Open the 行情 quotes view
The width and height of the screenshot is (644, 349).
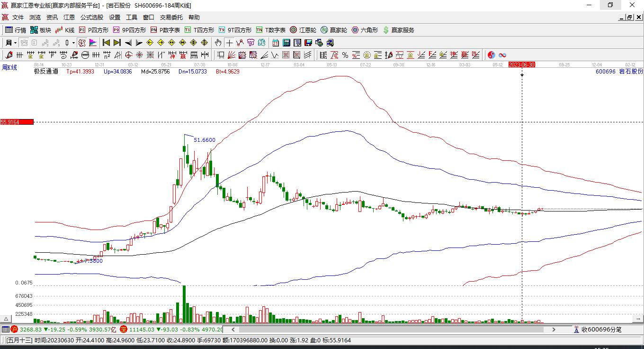(16, 30)
